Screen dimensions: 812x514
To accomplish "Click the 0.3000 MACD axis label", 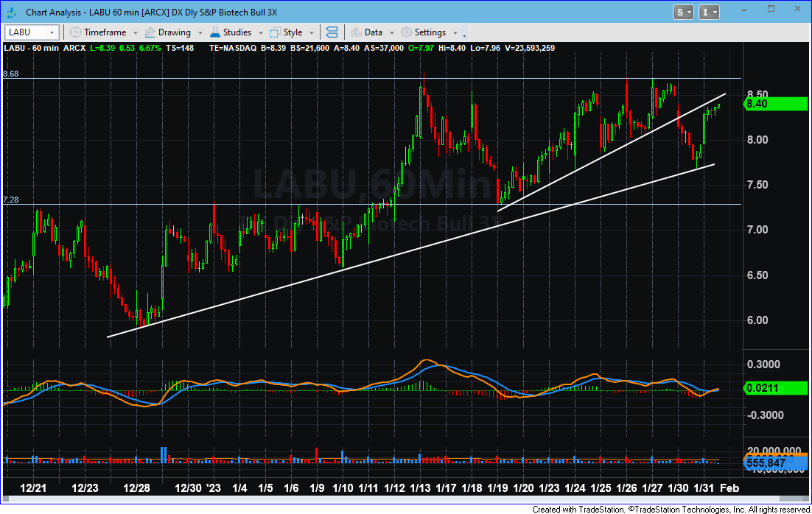I will (763, 365).
